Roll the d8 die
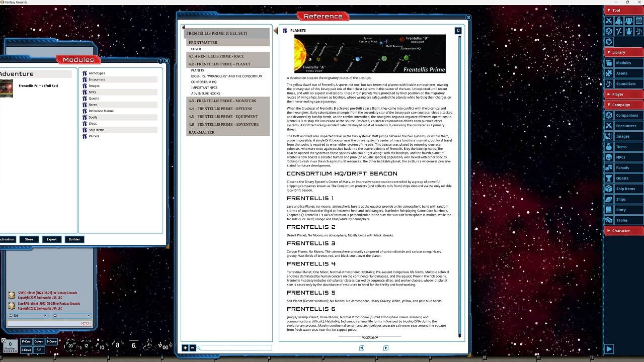 click(117, 345)
